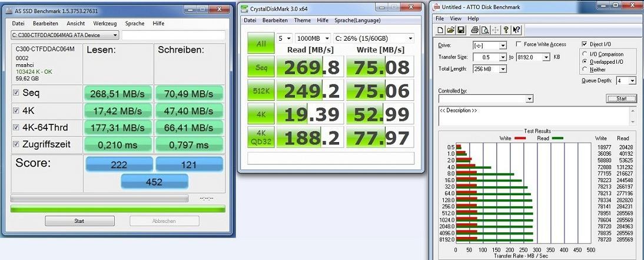Image resolution: width=644 pixels, height=260 pixels.
Task: Select the Overlapped I/O radio button
Action: [585, 62]
